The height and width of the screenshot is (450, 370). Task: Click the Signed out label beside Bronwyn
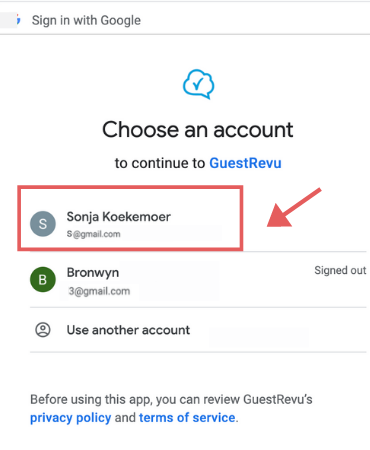click(x=340, y=270)
